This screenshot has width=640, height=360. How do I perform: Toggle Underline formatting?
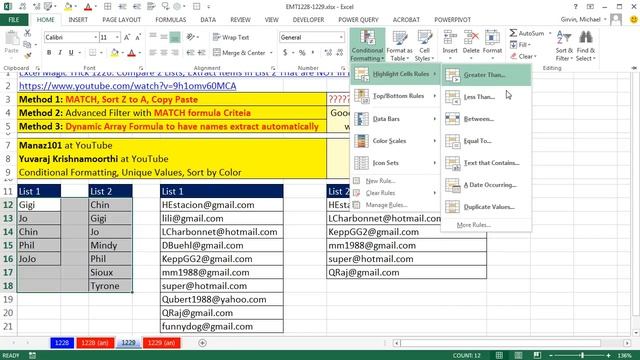point(71,53)
